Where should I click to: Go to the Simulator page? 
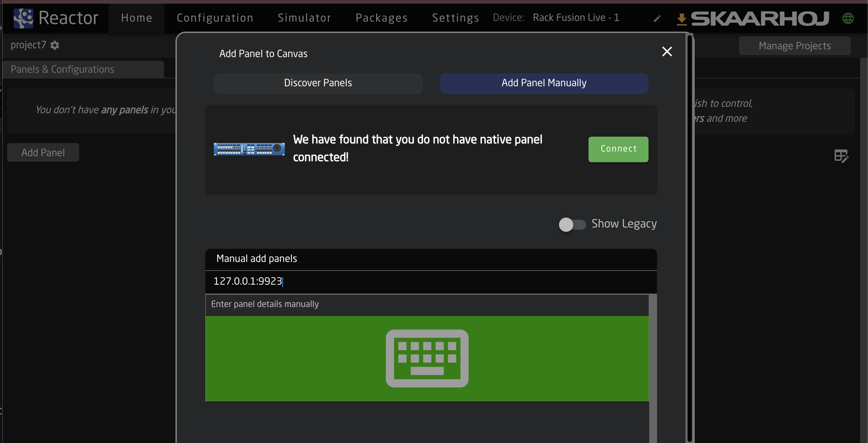coord(304,18)
